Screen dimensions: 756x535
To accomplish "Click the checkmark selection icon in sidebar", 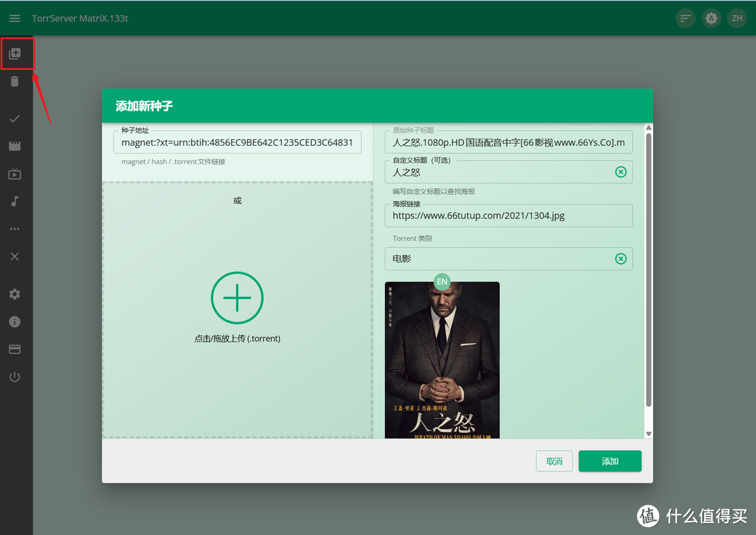I will tap(15, 118).
